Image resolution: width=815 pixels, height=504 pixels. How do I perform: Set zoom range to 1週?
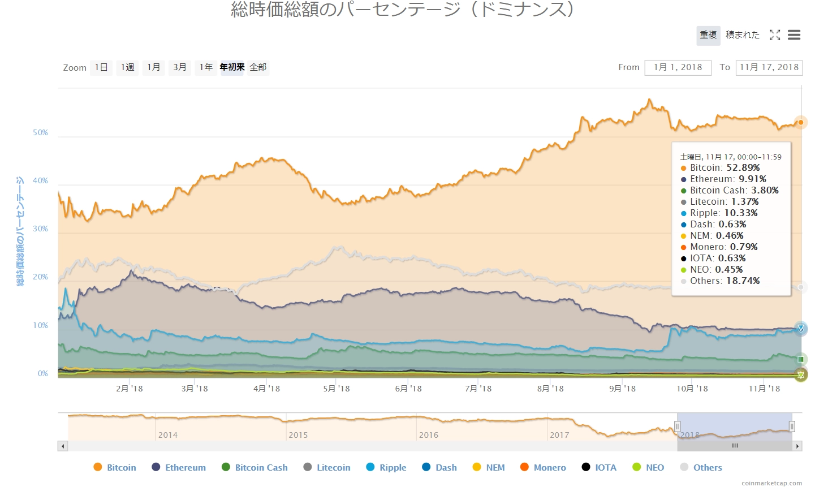click(128, 67)
